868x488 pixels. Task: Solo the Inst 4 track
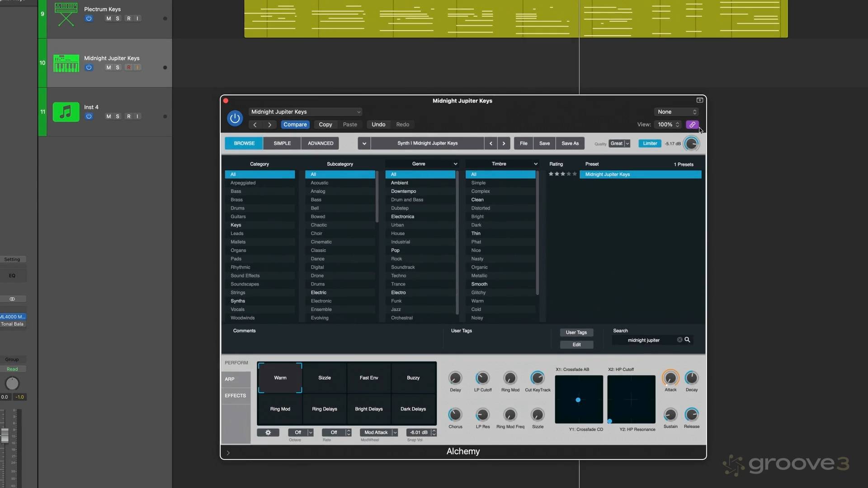pos(118,117)
